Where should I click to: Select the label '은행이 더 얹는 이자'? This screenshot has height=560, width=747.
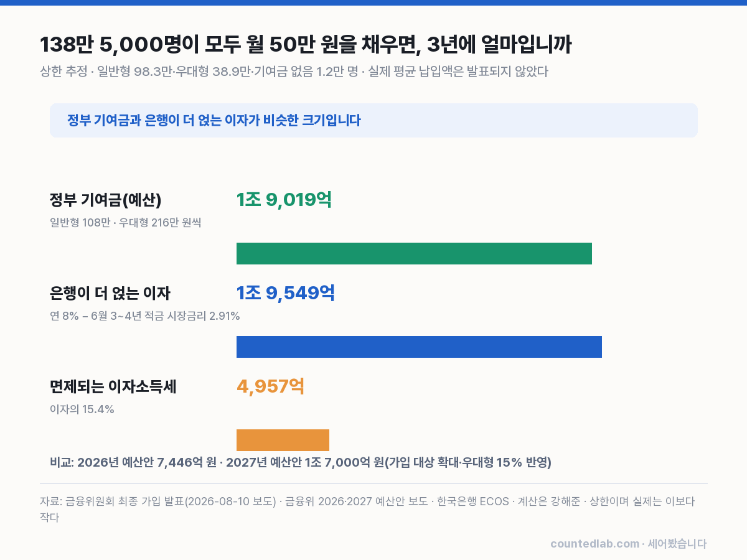(x=110, y=293)
